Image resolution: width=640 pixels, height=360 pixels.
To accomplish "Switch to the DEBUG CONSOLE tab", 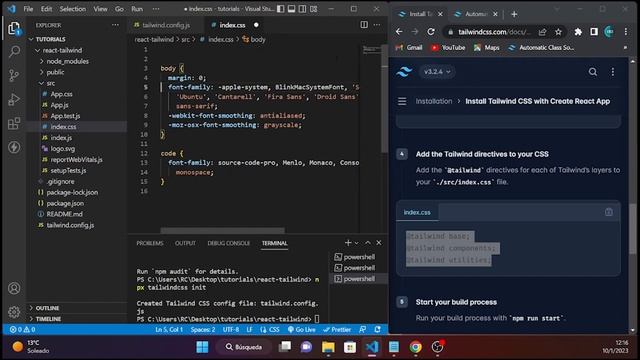I will [229, 243].
